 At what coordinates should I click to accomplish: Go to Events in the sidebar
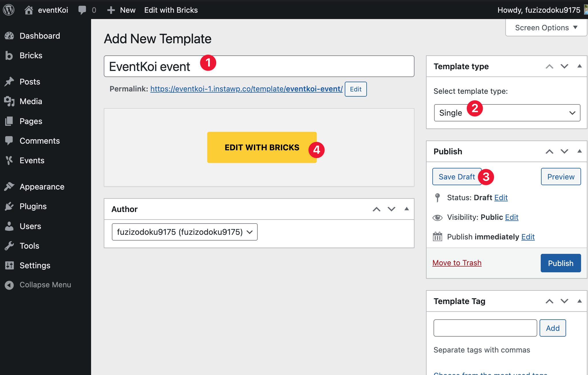pos(32,160)
